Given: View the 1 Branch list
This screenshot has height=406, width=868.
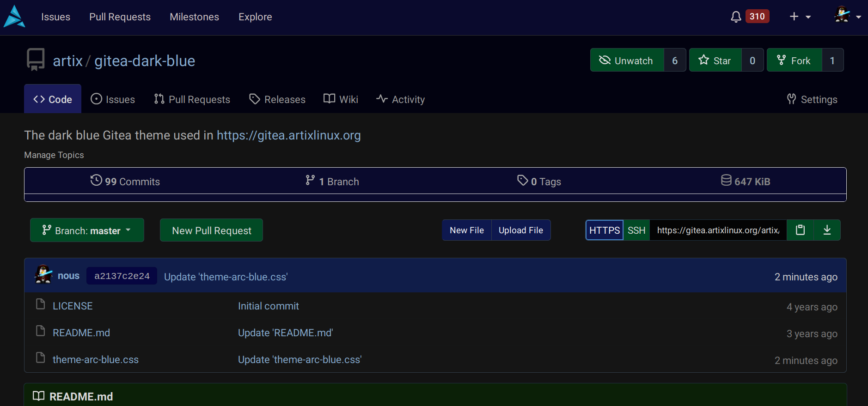Looking at the screenshot, I should coord(332,181).
